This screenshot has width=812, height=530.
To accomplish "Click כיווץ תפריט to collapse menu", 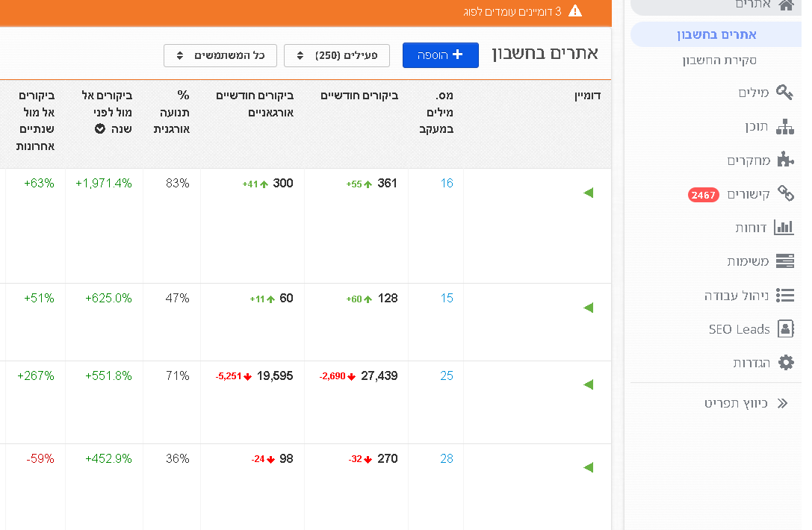I will pyautogui.click(x=736, y=403).
